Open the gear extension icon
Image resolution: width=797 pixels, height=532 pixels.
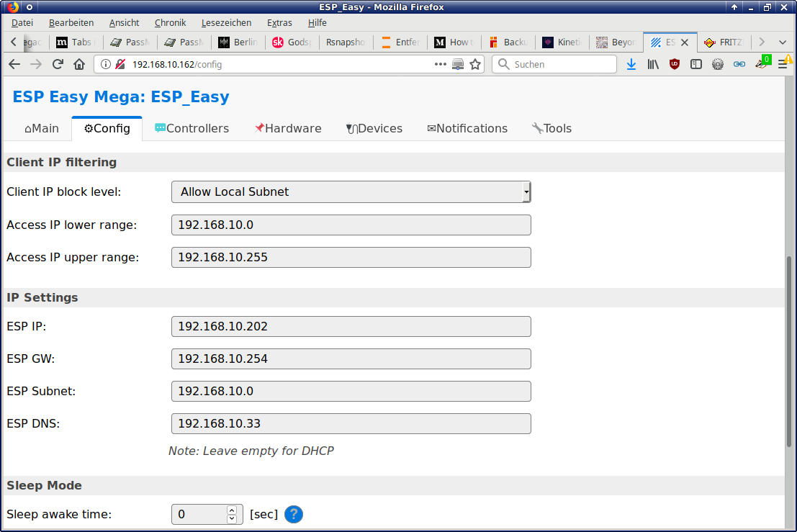click(x=717, y=64)
